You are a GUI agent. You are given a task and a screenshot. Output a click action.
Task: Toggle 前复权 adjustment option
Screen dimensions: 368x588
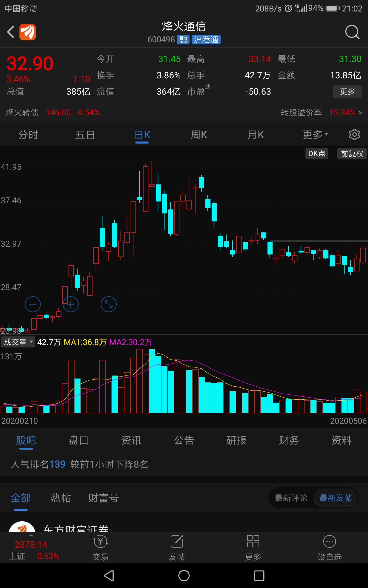[x=352, y=154]
